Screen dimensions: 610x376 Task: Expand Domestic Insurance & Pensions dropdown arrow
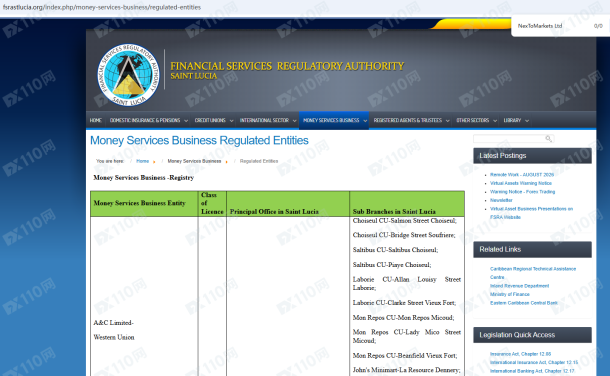[x=186, y=121]
